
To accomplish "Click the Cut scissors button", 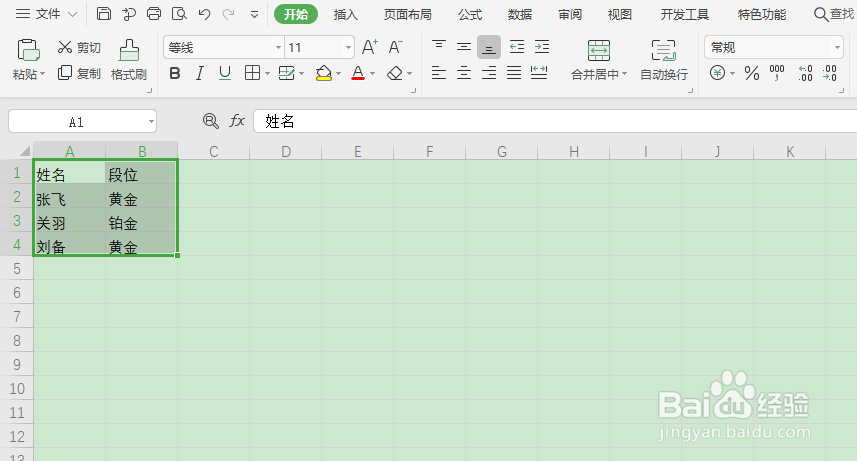I will (79, 48).
